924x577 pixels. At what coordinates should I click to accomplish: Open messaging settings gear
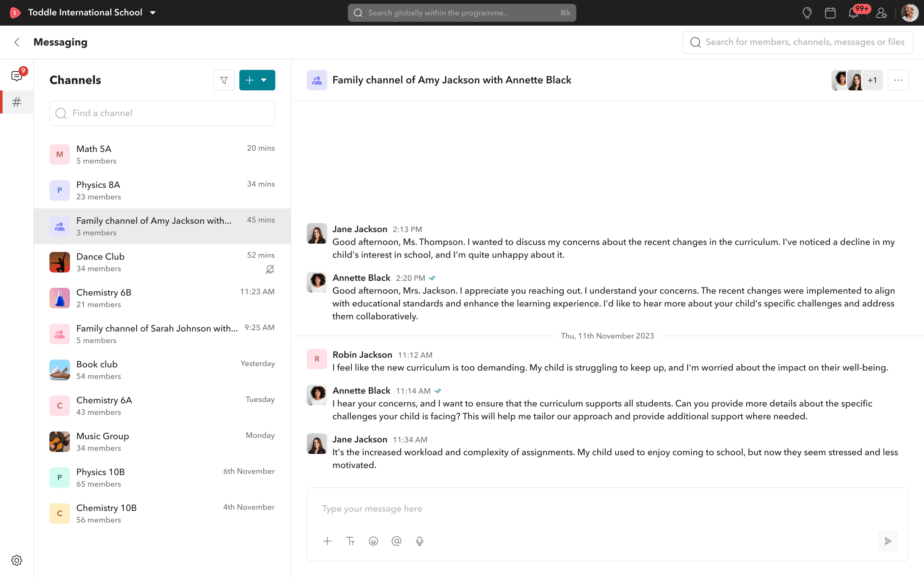16,560
